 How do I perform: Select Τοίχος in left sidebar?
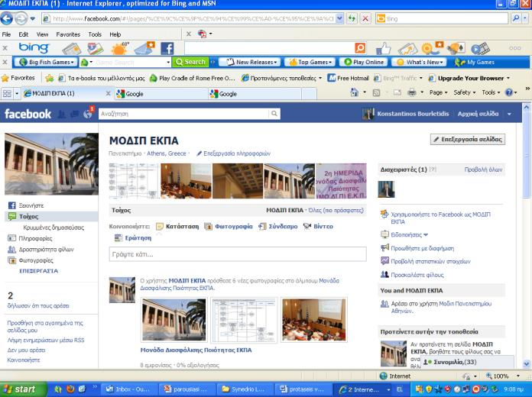coord(51,216)
